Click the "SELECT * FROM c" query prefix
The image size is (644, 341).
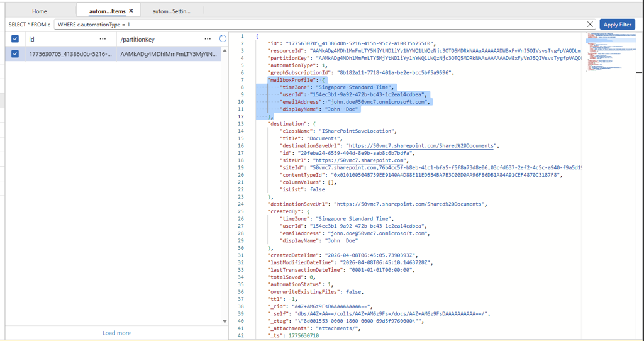[30, 25]
